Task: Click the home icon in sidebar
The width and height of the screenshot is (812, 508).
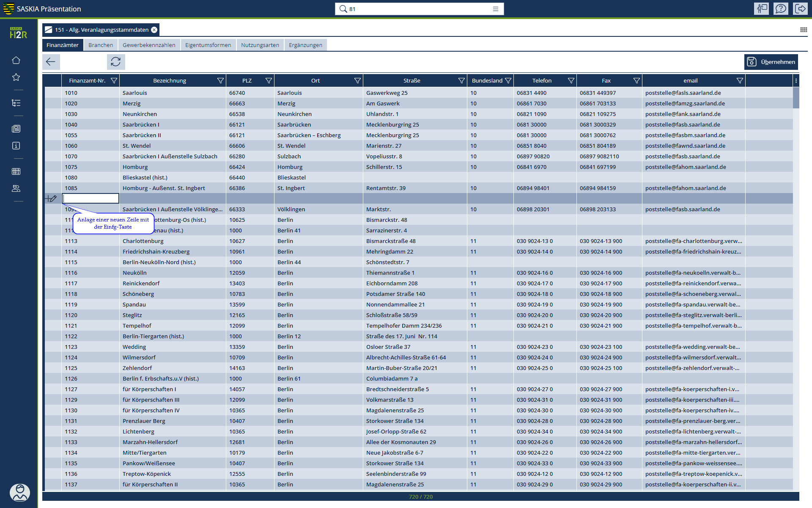Action: click(x=16, y=60)
